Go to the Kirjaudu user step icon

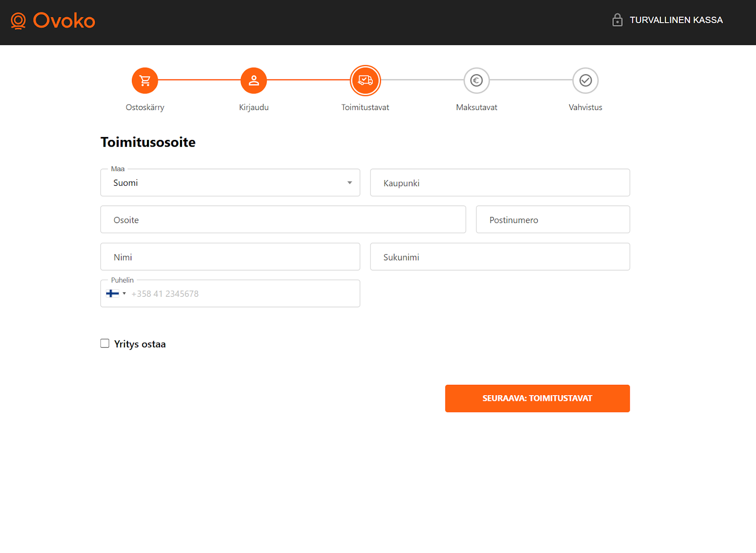point(254,80)
